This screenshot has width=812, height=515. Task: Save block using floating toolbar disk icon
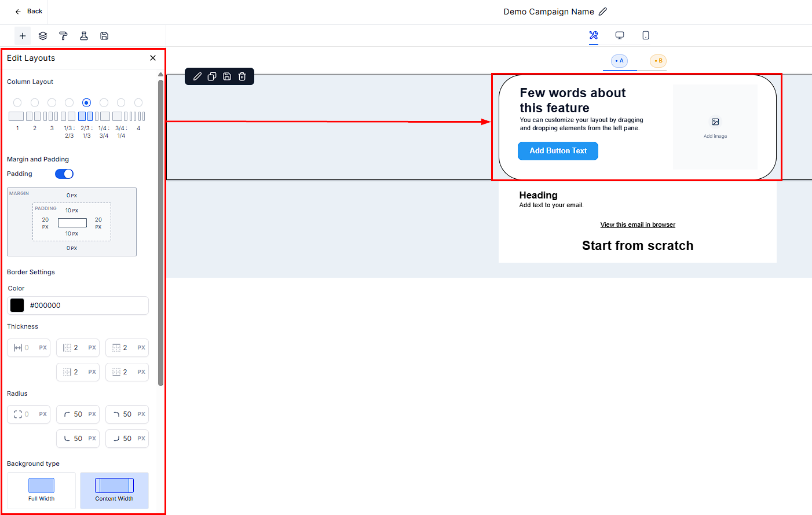coord(227,76)
